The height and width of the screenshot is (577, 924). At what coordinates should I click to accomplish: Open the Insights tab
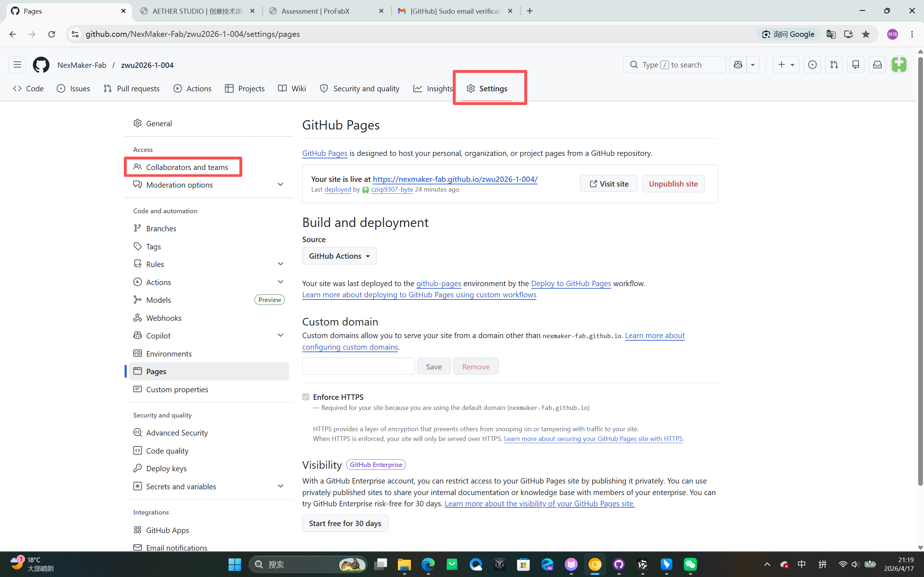pyautogui.click(x=433, y=88)
